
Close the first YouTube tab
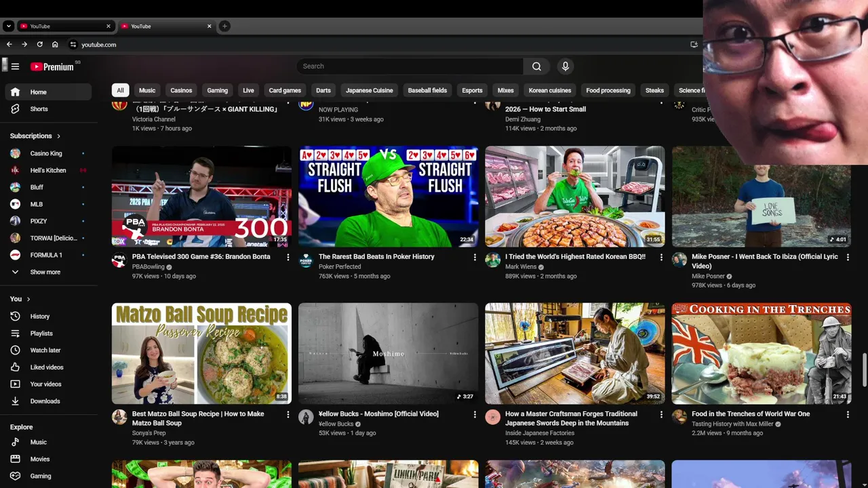[x=108, y=26]
